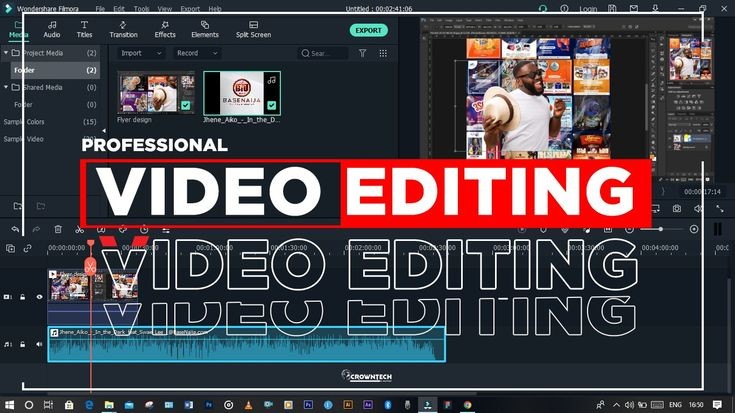
Task: Click the add new folder icon
Action: click(x=18, y=206)
